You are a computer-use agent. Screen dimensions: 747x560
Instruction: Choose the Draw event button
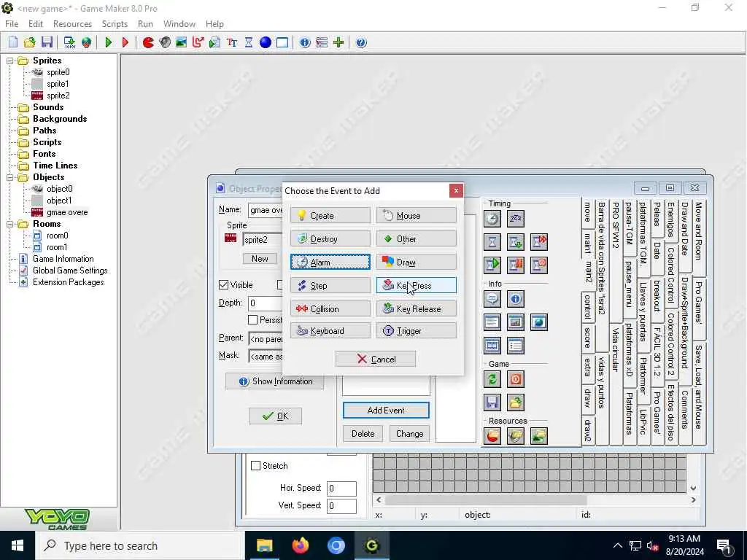pyautogui.click(x=417, y=262)
